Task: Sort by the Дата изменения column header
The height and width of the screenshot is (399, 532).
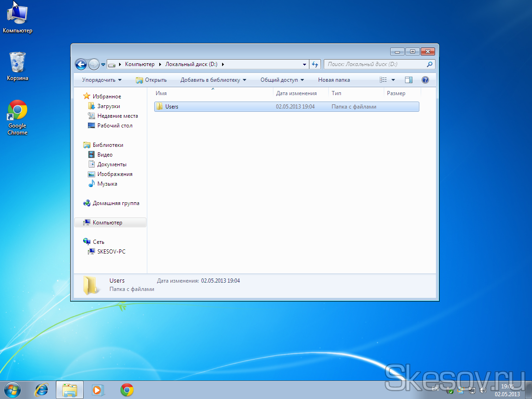Action: coord(296,93)
